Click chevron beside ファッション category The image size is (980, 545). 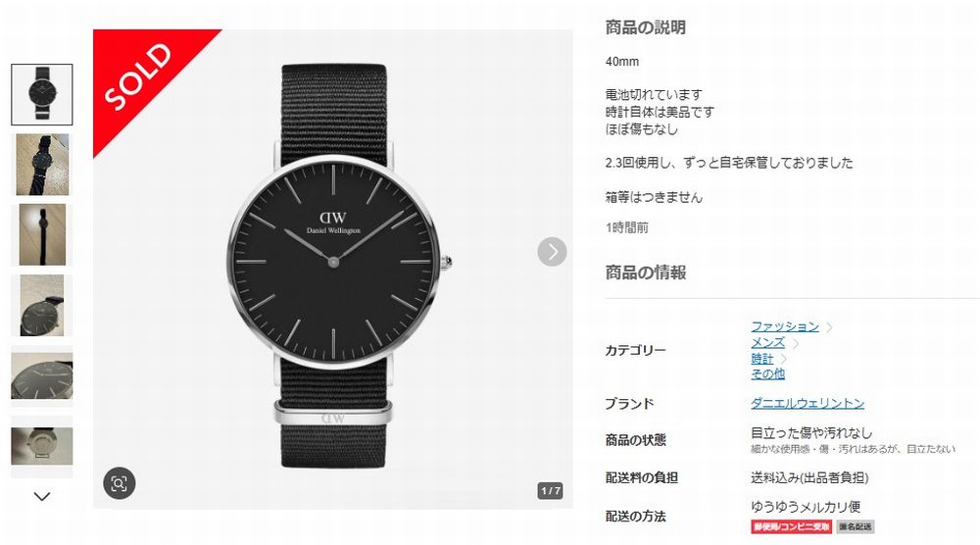829,326
